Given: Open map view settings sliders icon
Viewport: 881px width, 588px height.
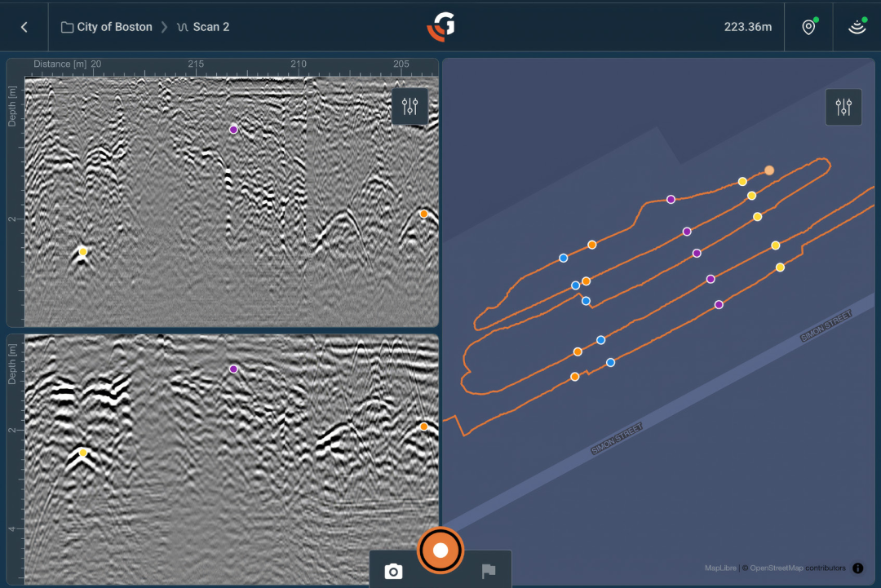Looking at the screenshot, I should 843,107.
